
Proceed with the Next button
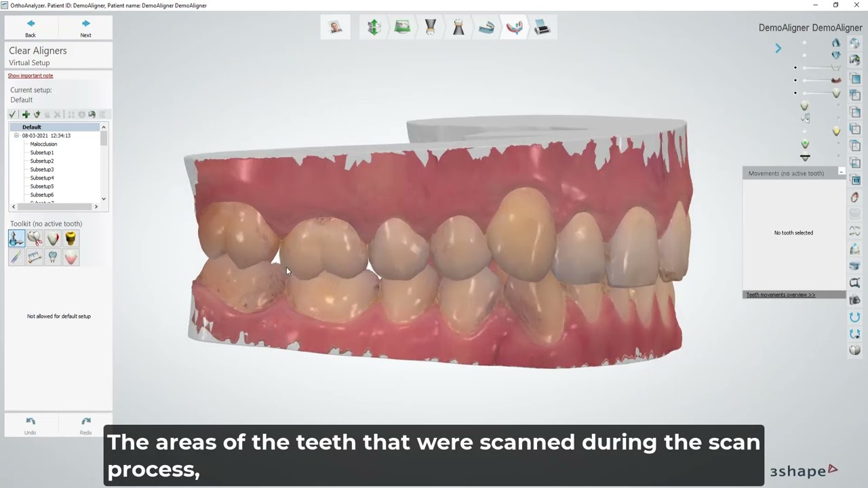[x=85, y=28]
